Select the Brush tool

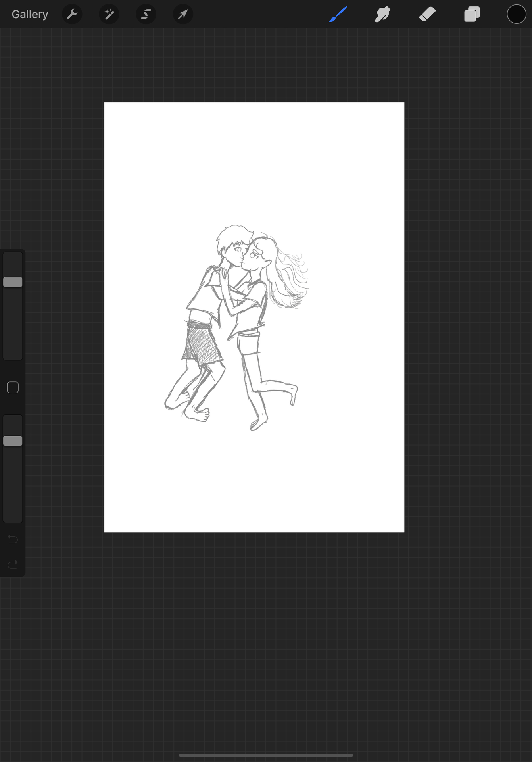(x=338, y=14)
